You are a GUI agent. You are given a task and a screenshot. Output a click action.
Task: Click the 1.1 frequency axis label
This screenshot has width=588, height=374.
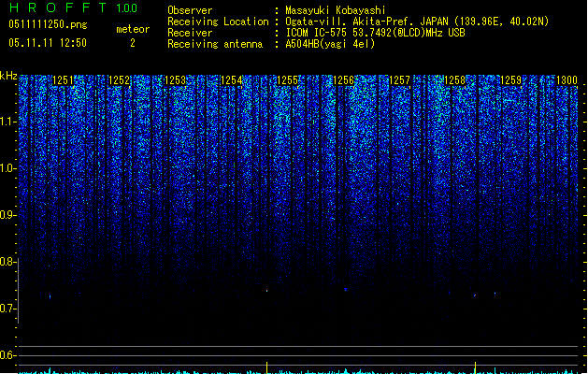[8, 122]
